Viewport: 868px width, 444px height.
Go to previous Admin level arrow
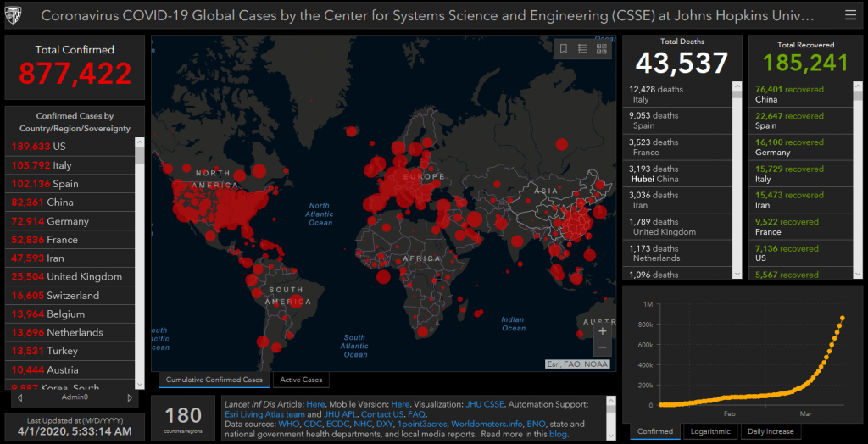(20, 397)
